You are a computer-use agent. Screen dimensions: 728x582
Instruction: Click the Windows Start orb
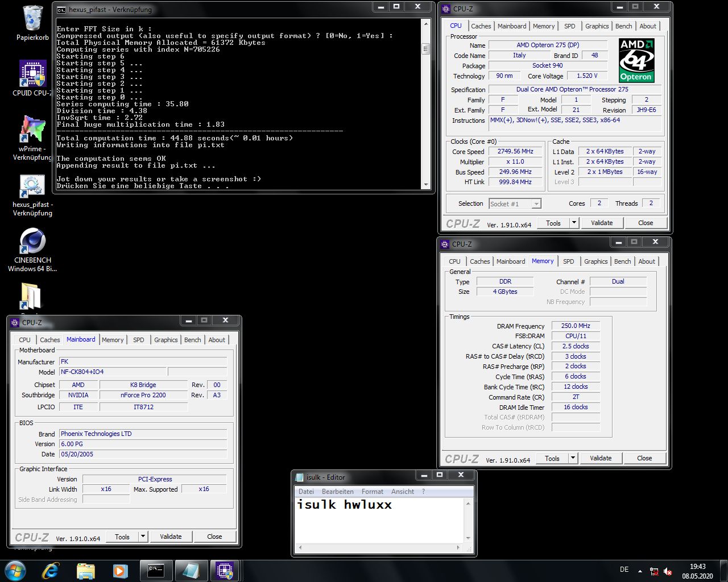pos(15,571)
